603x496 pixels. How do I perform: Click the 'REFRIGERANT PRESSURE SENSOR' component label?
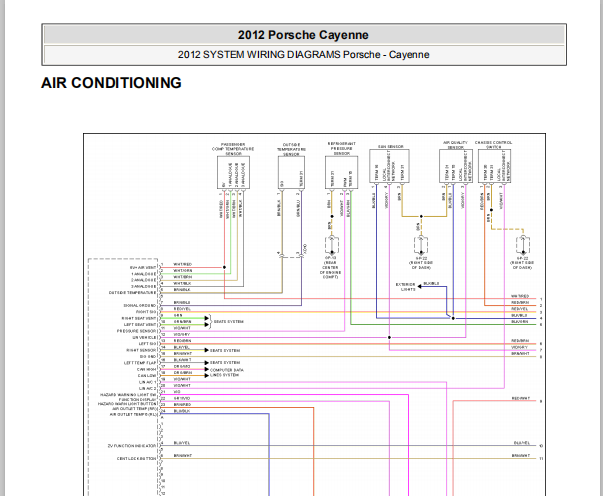tap(341, 148)
